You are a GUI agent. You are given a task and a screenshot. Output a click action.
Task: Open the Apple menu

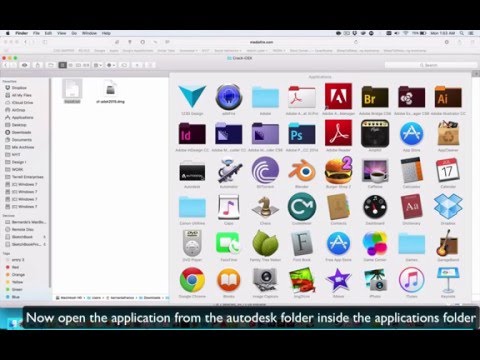point(8,33)
